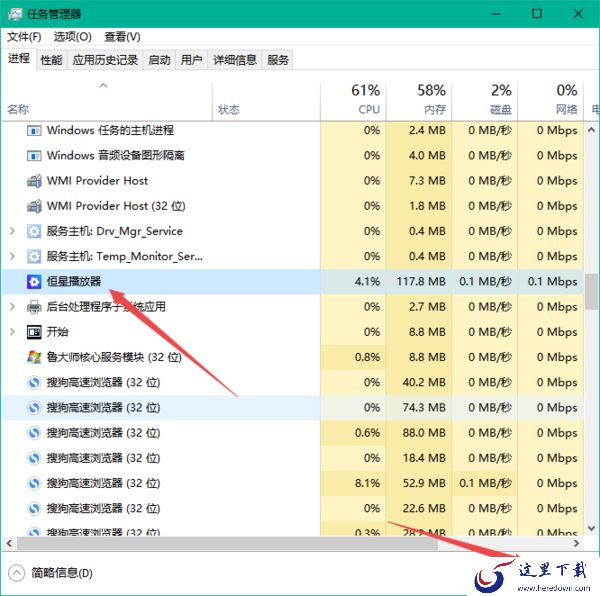
Task: Select the Windows 任务的主机进程 row name
Action: (110, 130)
